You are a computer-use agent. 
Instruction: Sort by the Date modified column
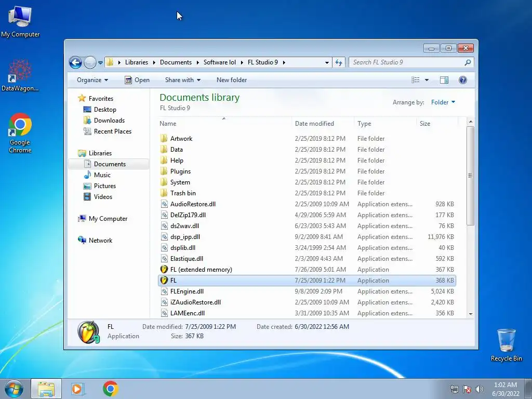(x=322, y=124)
